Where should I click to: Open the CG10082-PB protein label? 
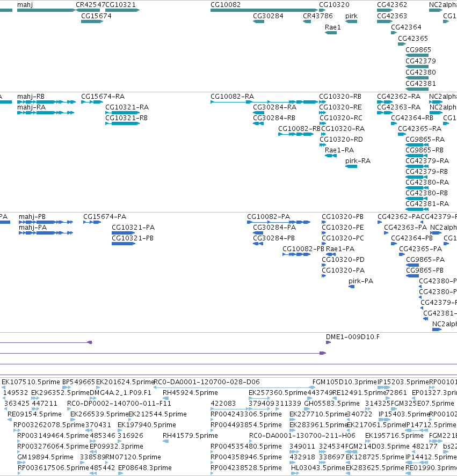(303, 249)
